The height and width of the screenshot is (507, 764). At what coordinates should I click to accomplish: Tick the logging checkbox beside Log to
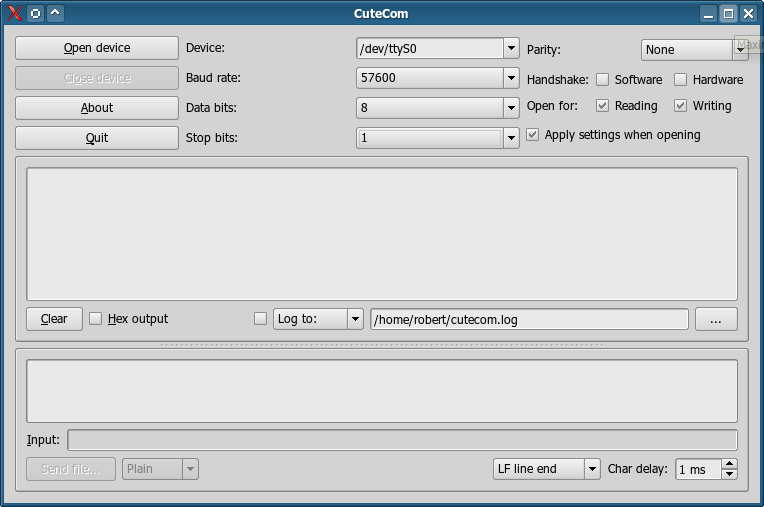[261, 319]
